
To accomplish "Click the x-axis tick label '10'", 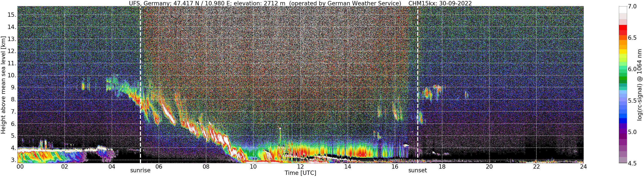I will point(253,167).
